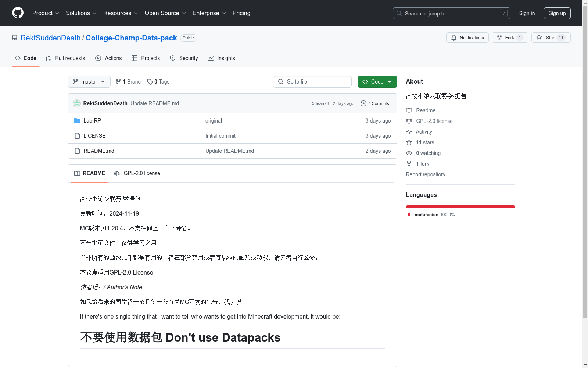
Task: Open the Lab-RP folder icon
Action: coord(77,121)
